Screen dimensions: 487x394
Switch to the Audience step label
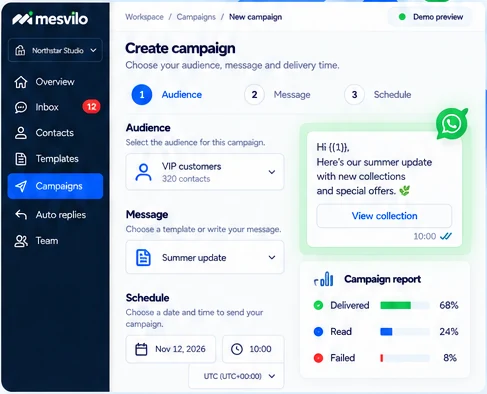182,95
